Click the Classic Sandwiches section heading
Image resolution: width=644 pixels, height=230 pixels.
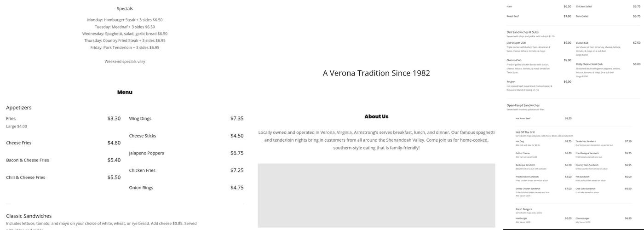(29, 216)
